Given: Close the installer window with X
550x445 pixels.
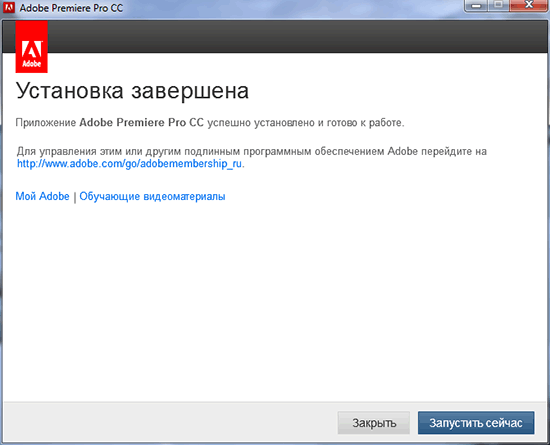Looking at the screenshot, I should (x=529, y=6).
